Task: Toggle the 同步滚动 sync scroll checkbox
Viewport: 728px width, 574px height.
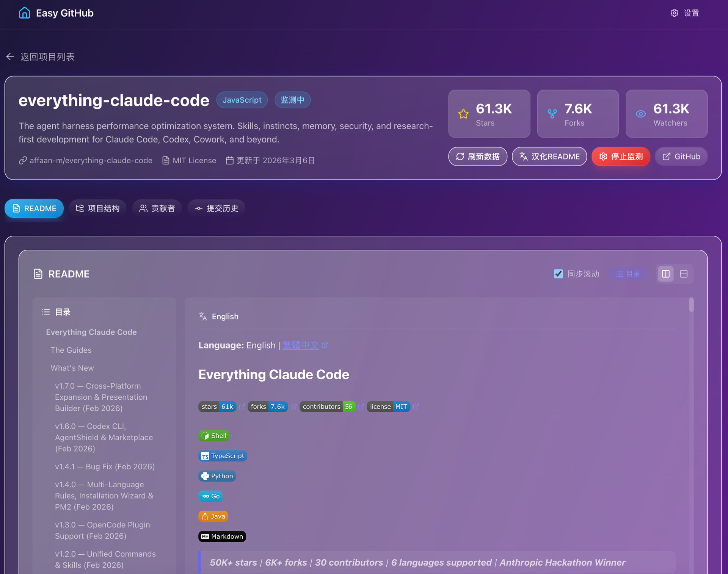Action: [x=558, y=274]
